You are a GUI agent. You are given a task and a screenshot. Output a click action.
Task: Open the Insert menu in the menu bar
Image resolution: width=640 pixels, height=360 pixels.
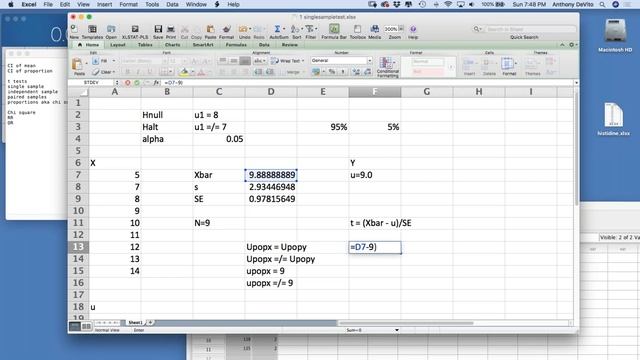coord(104,4)
